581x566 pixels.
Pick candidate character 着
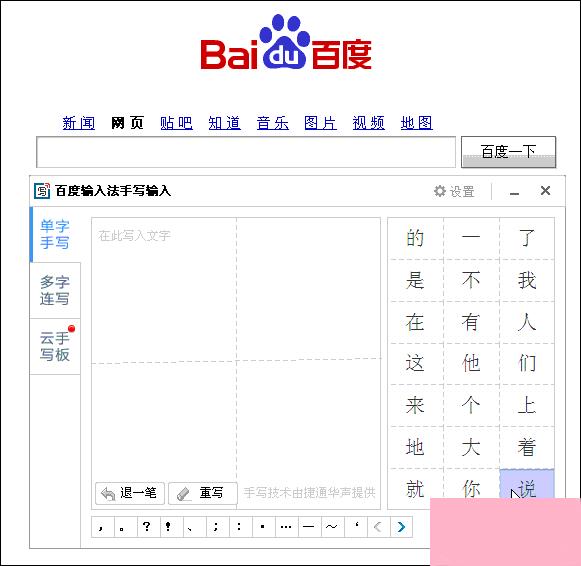(x=527, y=447)
